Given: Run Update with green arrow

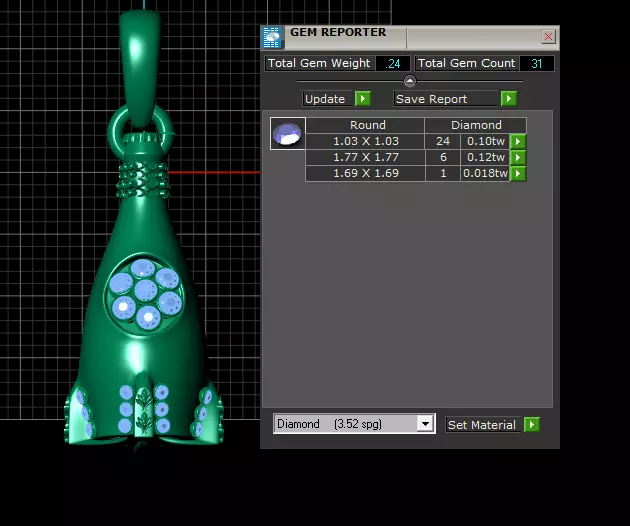Looking at the screenshot, I should 363,98.
